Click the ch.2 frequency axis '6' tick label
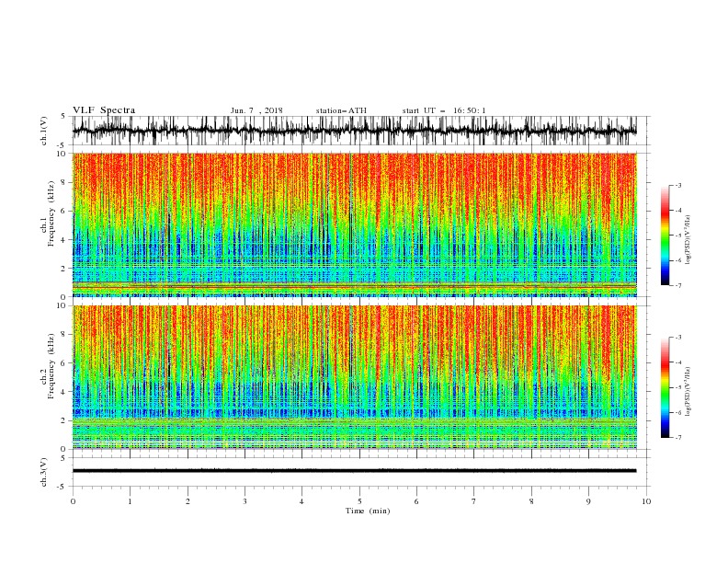The image size is (728, 563). [x=65, y=362]
